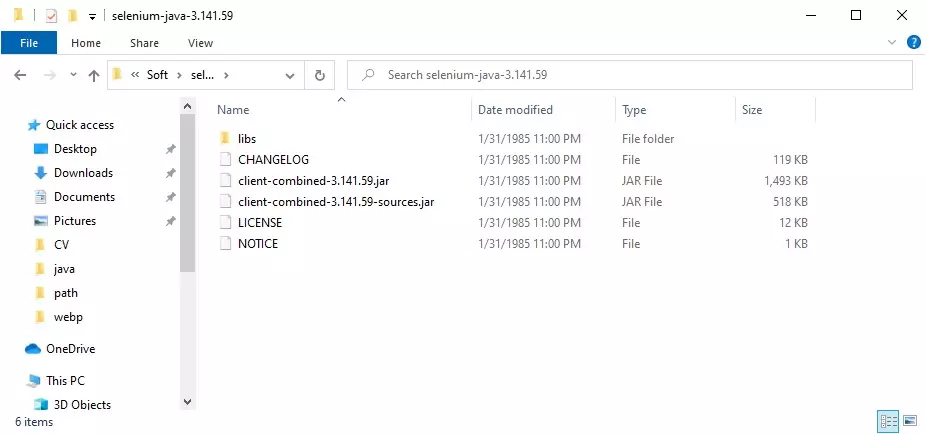Refresh the current folder view
The width and height of the screenshot is (926, 434).
[x=319, y=75]
